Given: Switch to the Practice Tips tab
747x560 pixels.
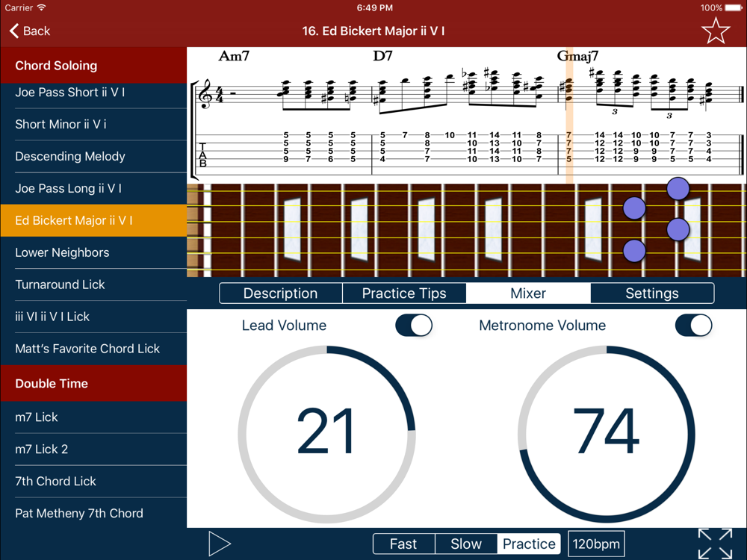Looking at the screenshot, I should [x=404, y=293].
